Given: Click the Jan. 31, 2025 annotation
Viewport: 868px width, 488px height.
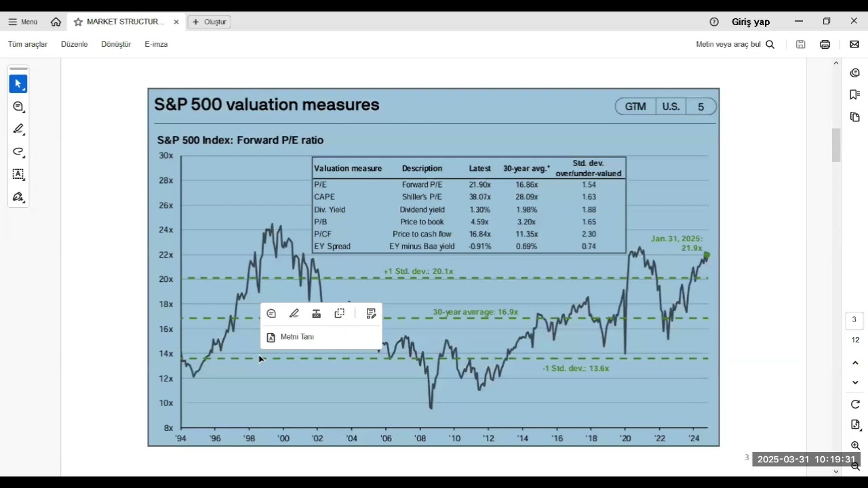Looking at the screenshot, I should tap(677, 243).
